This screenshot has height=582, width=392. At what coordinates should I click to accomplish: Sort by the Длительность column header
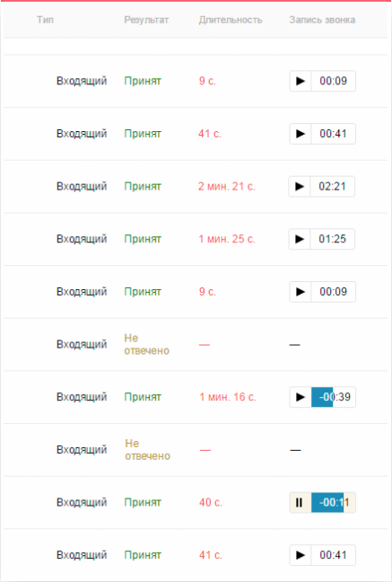click(231, 20)
